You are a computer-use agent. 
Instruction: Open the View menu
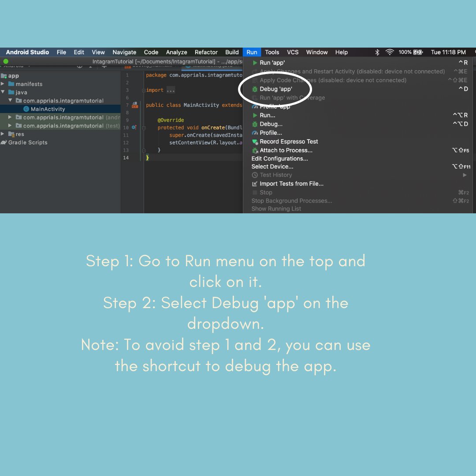point(98,52)
